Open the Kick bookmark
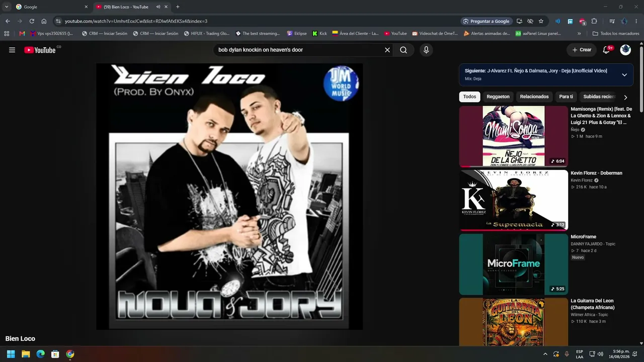Screen dimensions: 644x362 (x=319, y=34)
